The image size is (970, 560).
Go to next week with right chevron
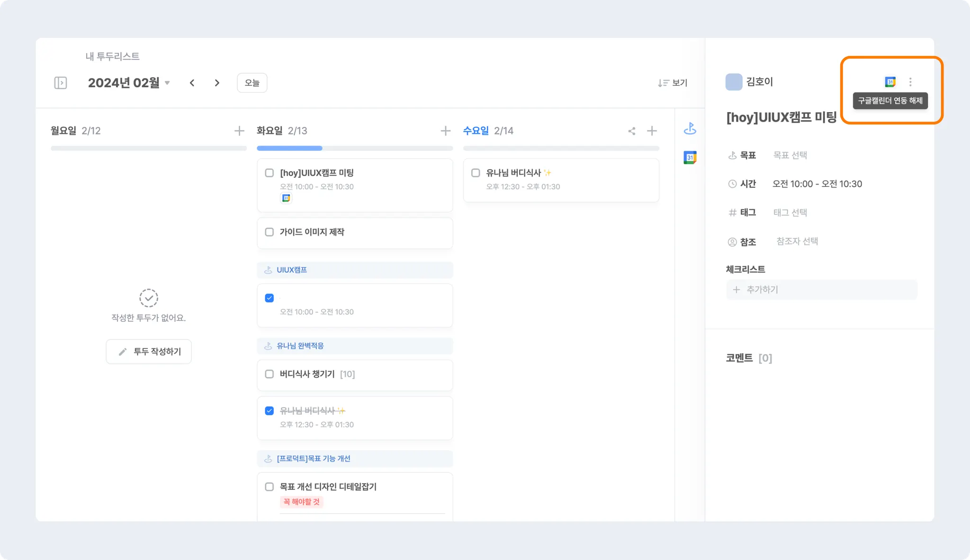pyautogui.click(x=217, y=83)
